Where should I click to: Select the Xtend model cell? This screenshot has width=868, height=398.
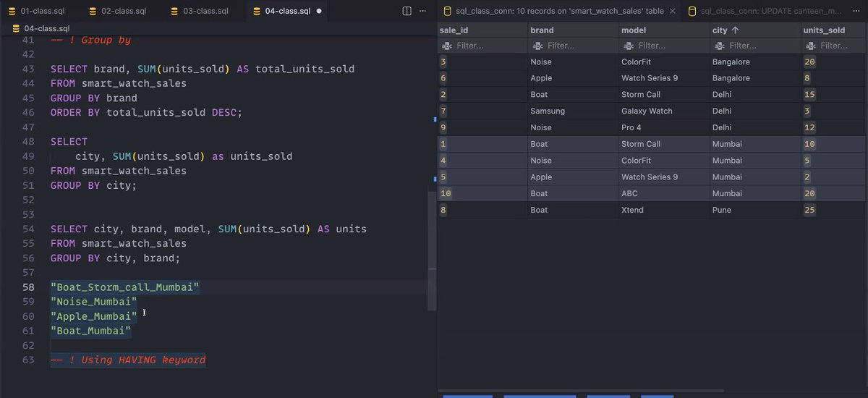[x=665, y=210]
